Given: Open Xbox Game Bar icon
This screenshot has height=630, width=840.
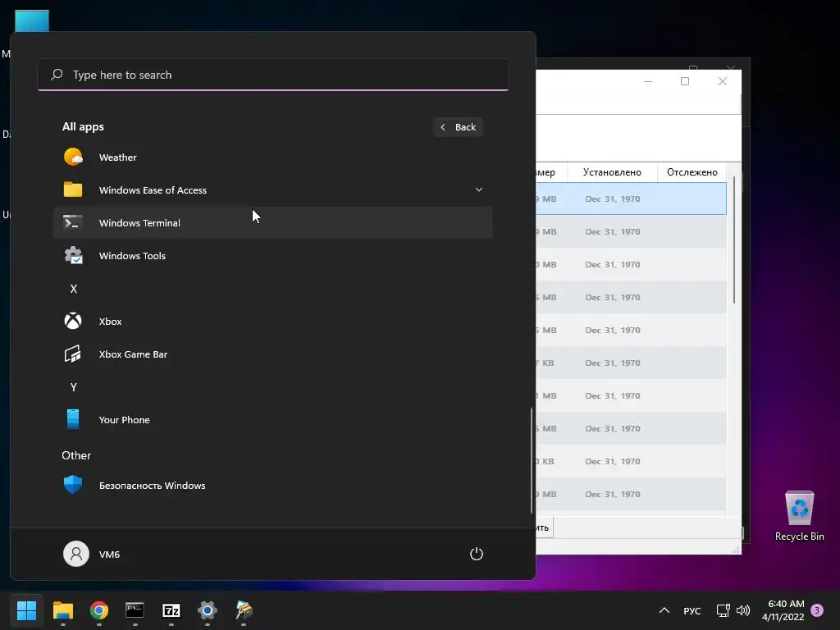Looking at the screenshot, I should 73,354.
